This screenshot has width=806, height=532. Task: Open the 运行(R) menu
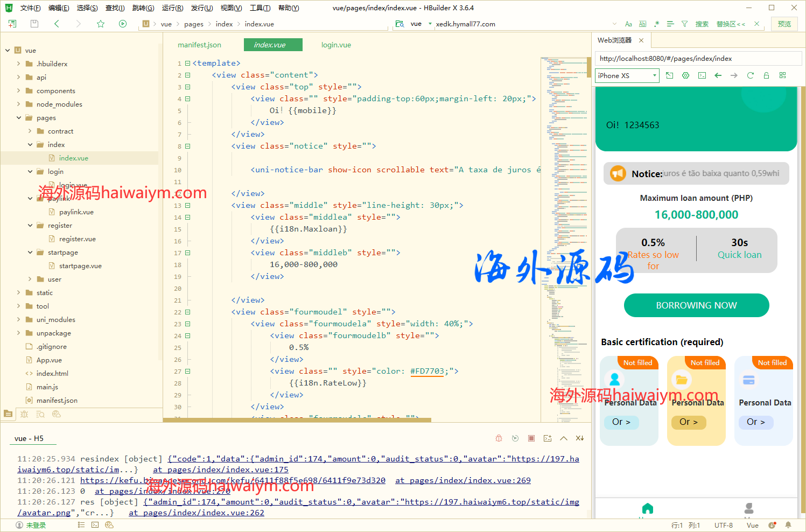click(x=172, y=8)
